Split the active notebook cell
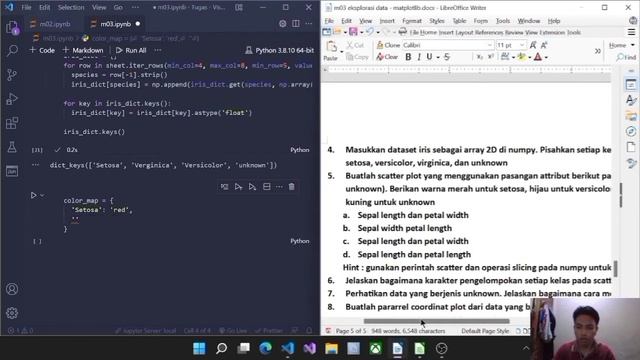The height and width of the screenshot is (360, 640). tap(267, 187)
